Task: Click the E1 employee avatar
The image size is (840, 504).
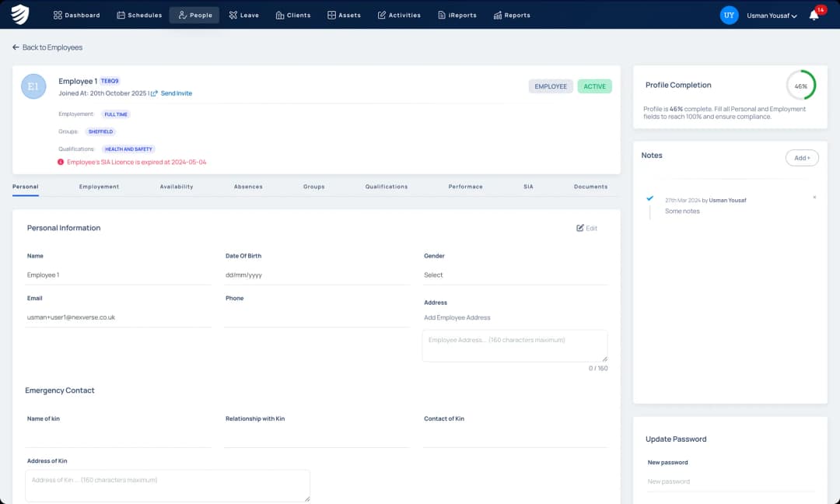Action: pyautogui.click(x=33, y=86)
